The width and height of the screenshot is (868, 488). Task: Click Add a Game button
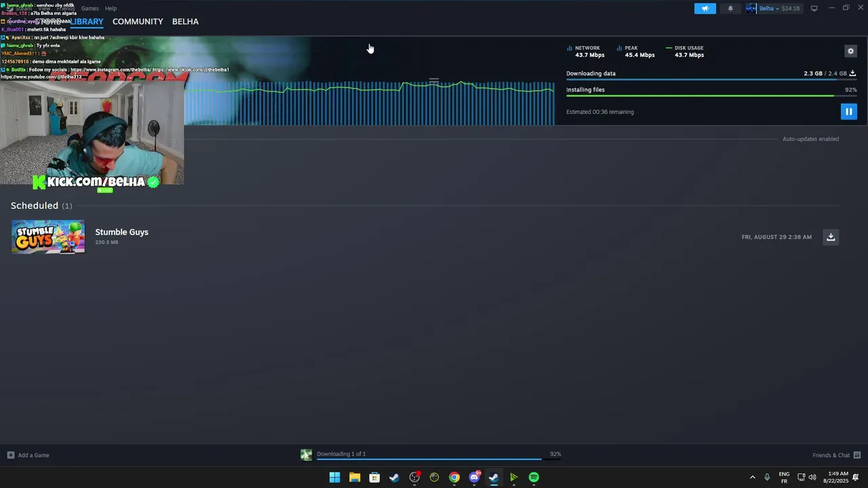28,455
